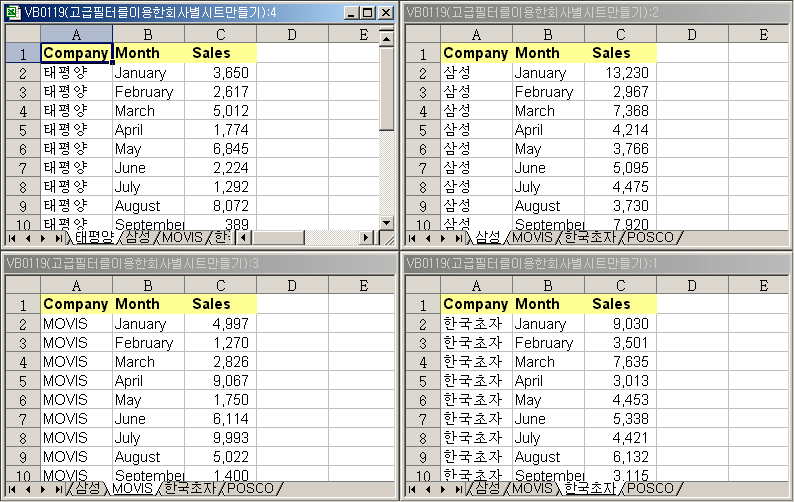Open the 한국초자 tab in window 3
Viewport: 794px width, 502px height.
pyautogui.click(x=190, y=489)
